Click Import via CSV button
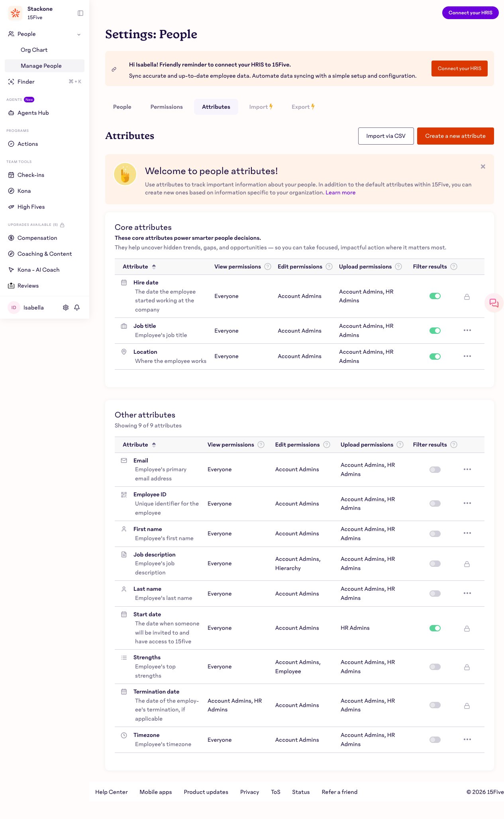Screen dimensions: 504x819 pyautogui.click(x=386, y=136)
